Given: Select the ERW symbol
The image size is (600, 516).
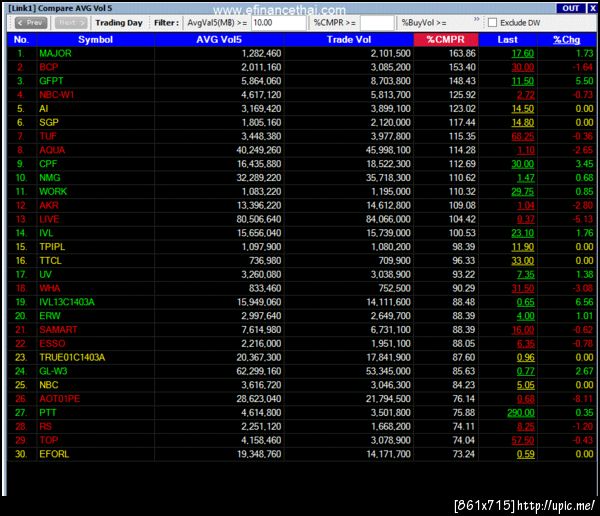Looking at the screenshot, I should [x=50, y=316].
